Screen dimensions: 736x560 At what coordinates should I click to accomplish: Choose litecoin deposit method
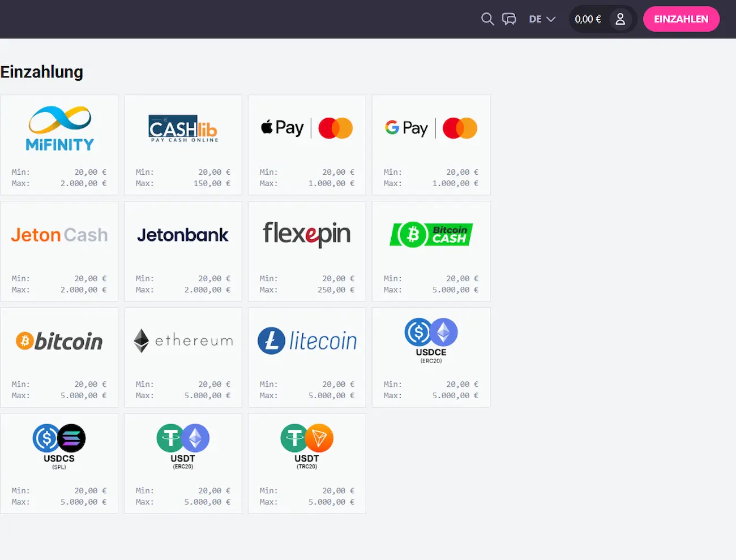307,357
